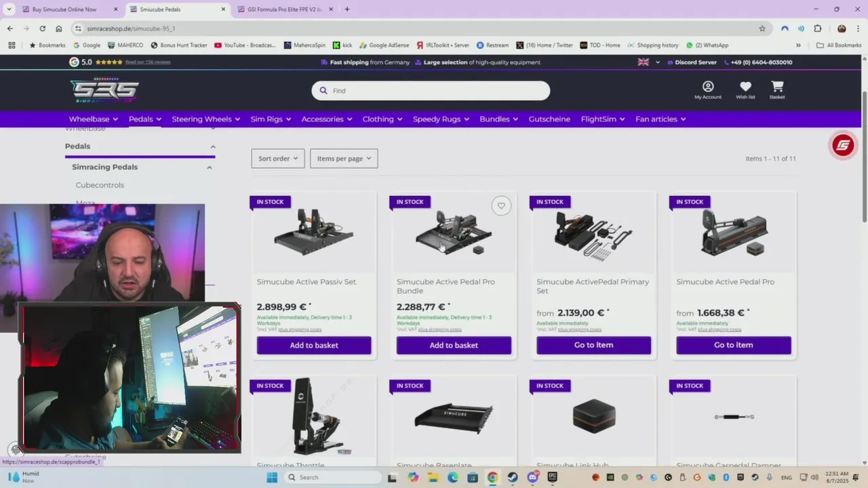Image resolution: width=868 pixels, height=488 pixels.
Task: Add Active Pedal Pro Bundle to wishlist heart
Action: point(501,206)
